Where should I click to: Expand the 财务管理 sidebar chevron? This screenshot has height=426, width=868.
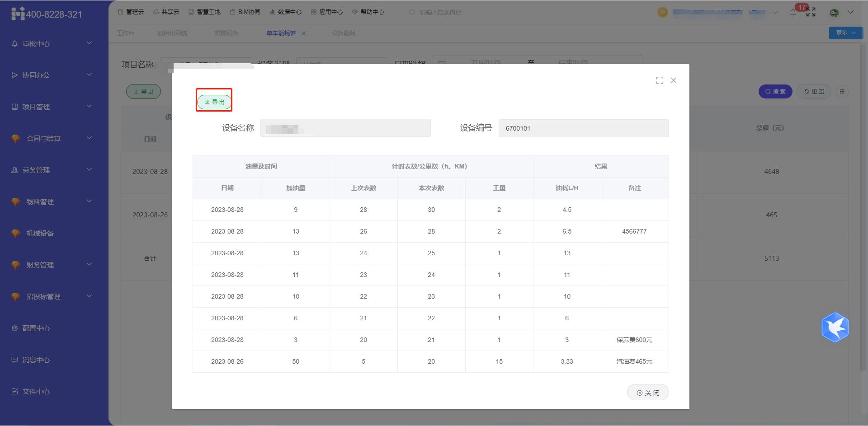[89, 264]
